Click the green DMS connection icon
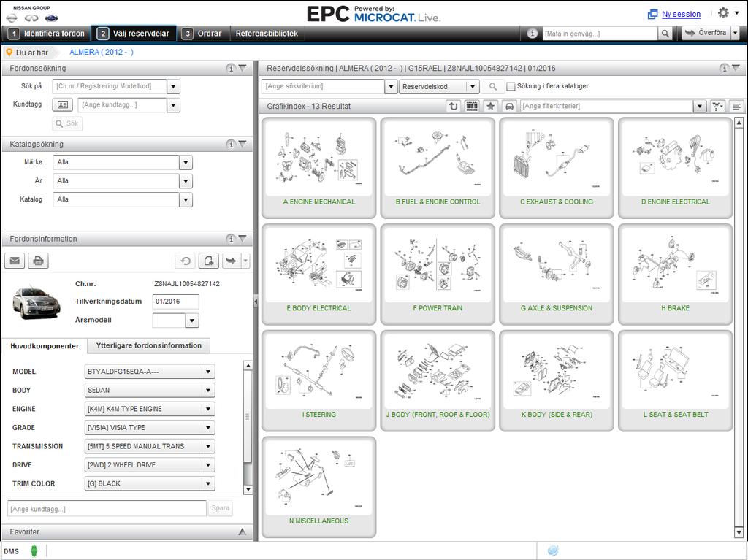748x560 pixels. [34, 551]
